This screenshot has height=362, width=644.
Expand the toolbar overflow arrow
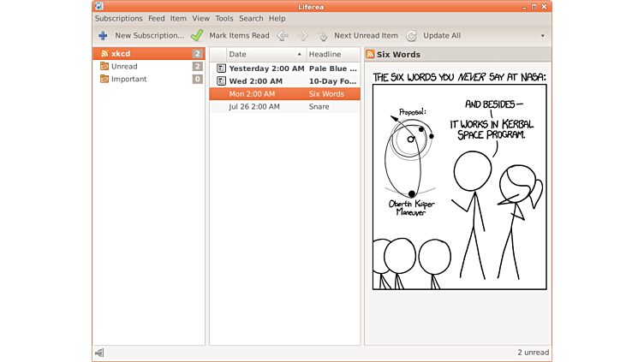pyautogui.click(x=542, y=36)
